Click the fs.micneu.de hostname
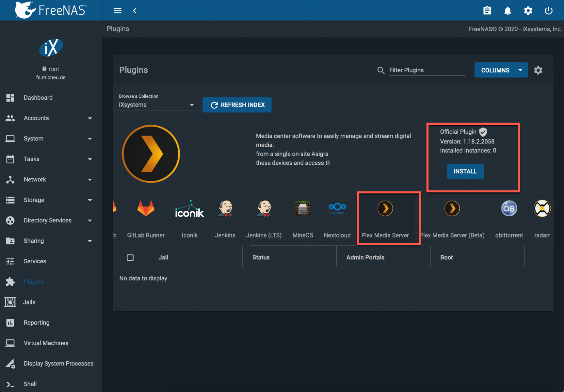 (51, 77)
